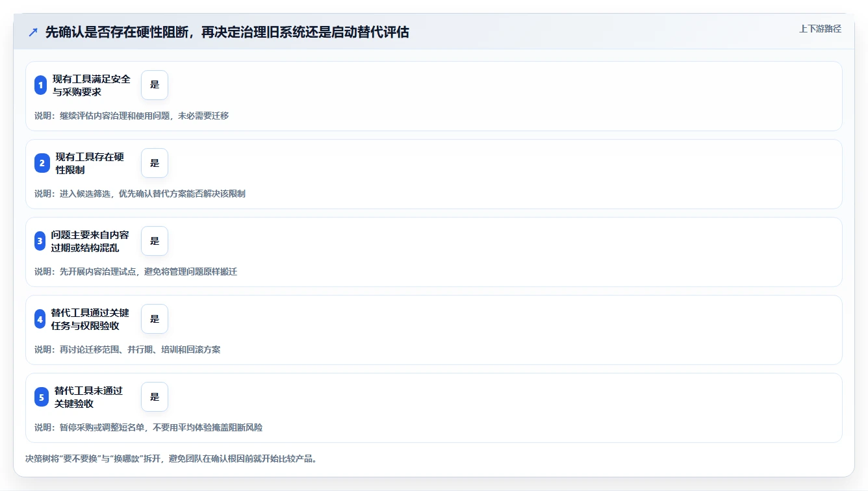This screenshot has width=868, height=491.
Task: Click the note 继续评估内容治理和使用问题
Action: point(115,116)
